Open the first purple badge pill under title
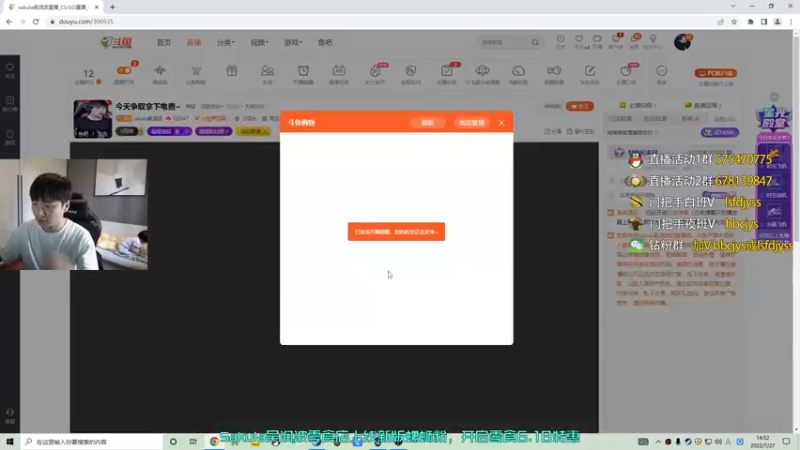This screenshot has width=800, height=450. [169, 132]
